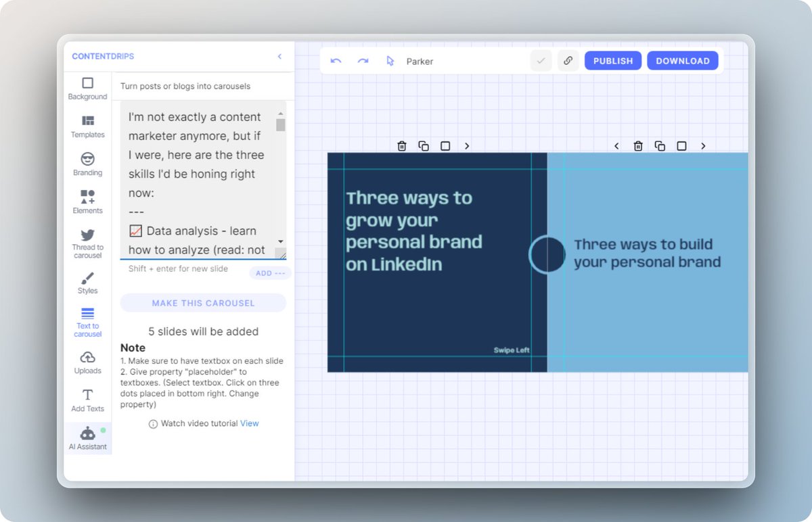Click the redo arrow in the top toolbar

tap(363, 61)
